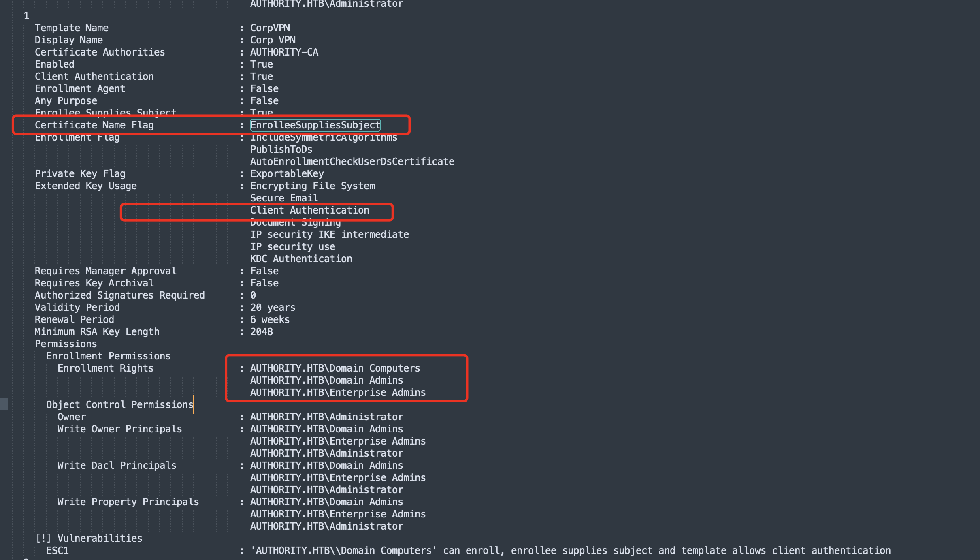Click the PublishToDs enrollment flag value
This screenshot has height=560, width=980.
tap(281, 150)
